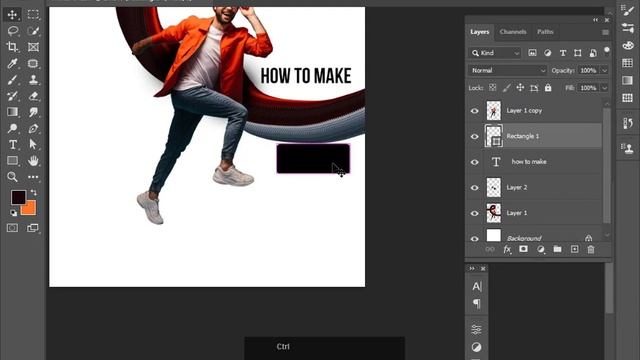The image size is (640, 360).
Task: Toggle lock position
Action: click(x=520, y=88)
